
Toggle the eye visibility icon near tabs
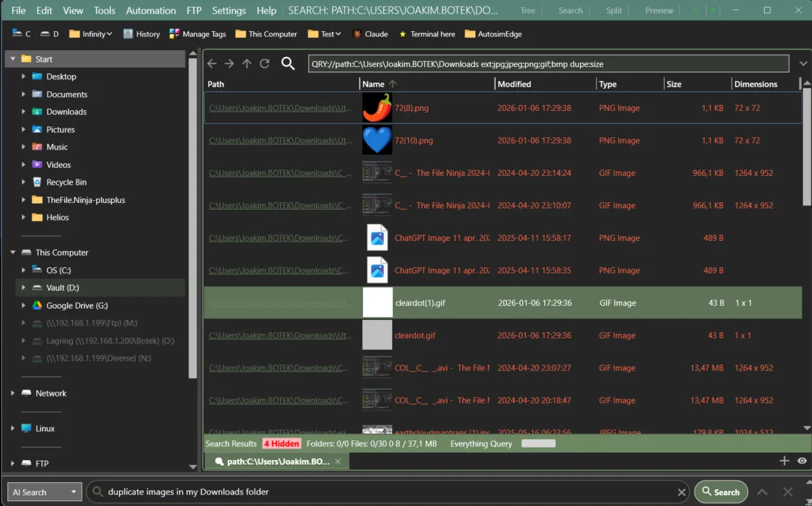[x=802, y=461]
